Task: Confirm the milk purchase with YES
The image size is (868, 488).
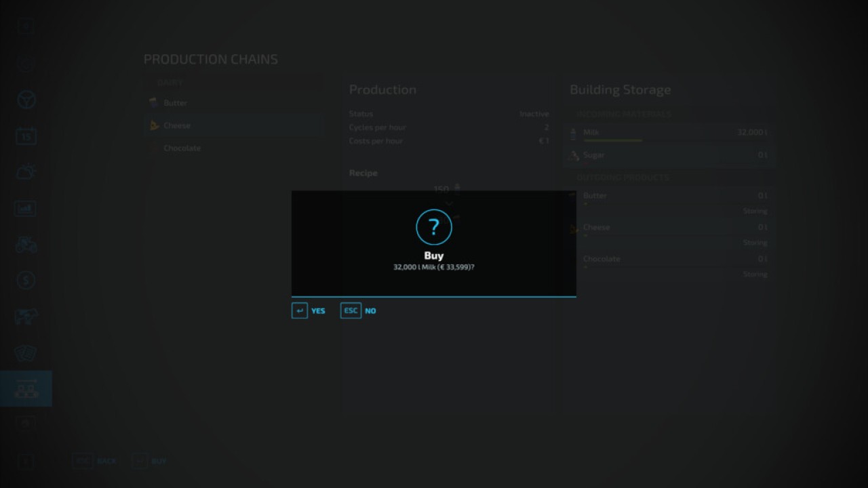Action: 318,311
